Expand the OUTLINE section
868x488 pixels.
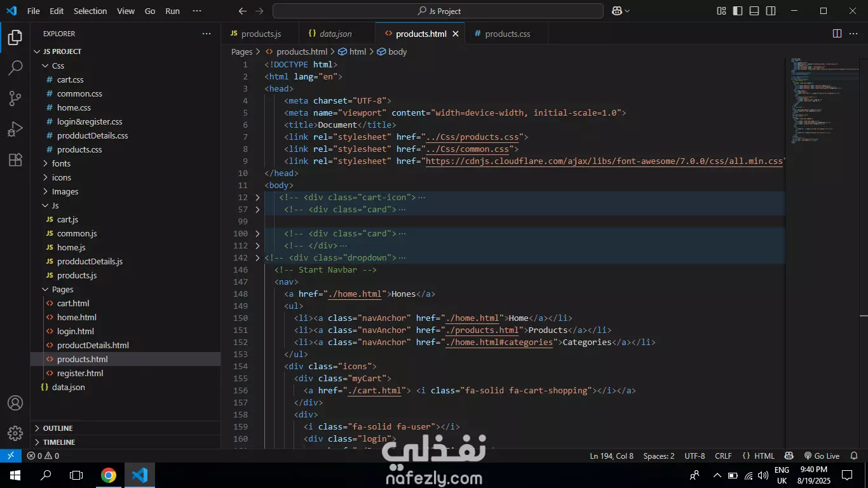126,428
